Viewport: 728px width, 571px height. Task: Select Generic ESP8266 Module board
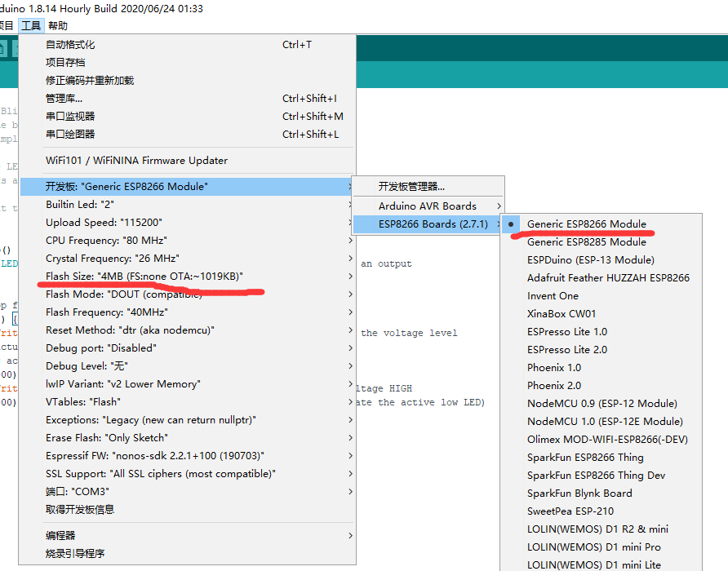pyautogui.click(x=601, y=224)
